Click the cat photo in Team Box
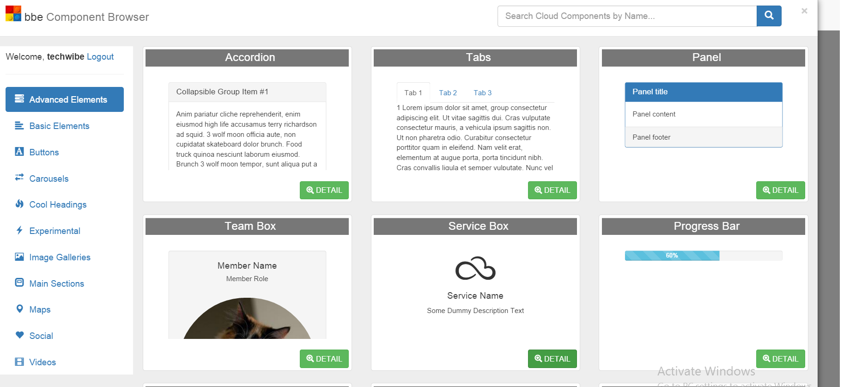 point(247,318)
